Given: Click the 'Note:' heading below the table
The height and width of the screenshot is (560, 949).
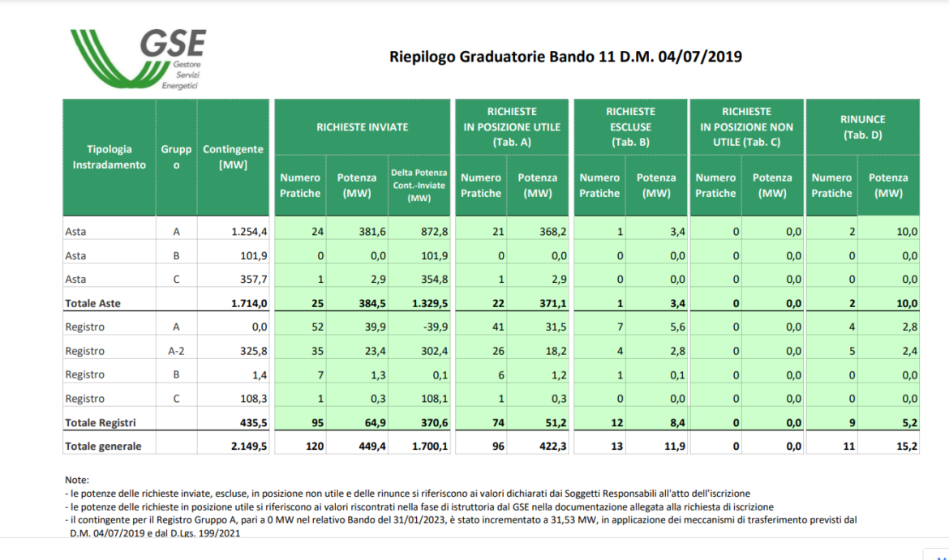Looking at the screenshot, I should click(x=77, y=481).
